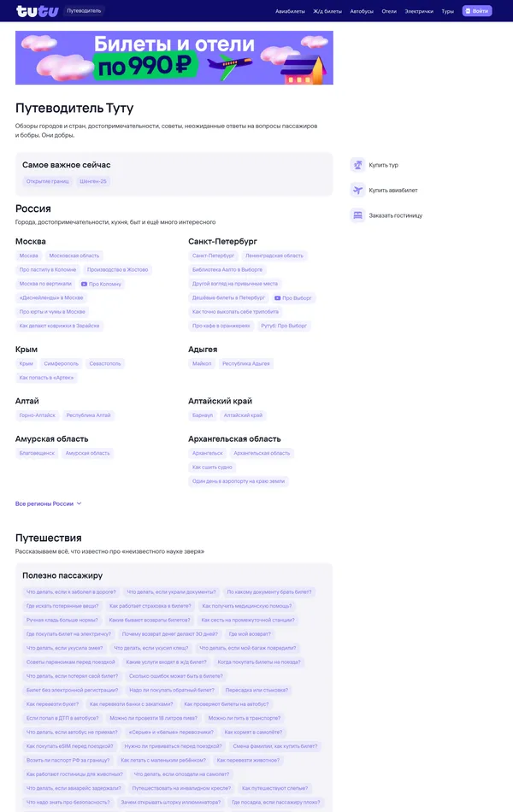Click the «Заказать гостиницу» link
The image size is (513, 812).
coord(395,215)
